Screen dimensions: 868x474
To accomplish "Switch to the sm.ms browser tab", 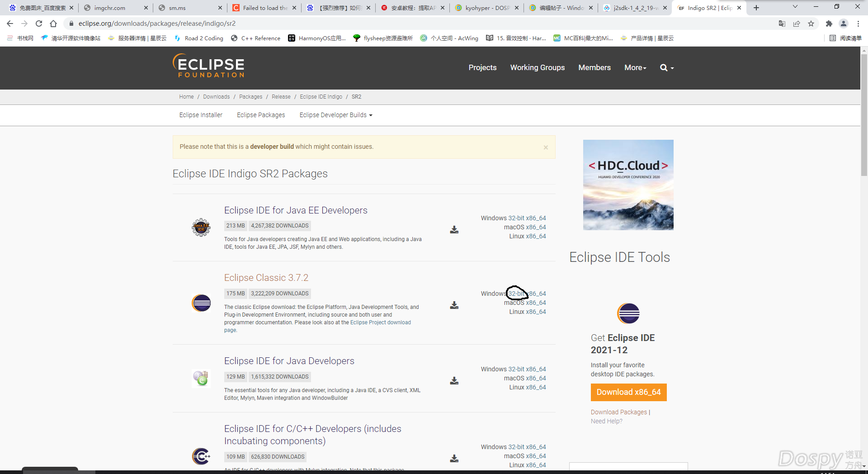I will (x=189, y=8).
